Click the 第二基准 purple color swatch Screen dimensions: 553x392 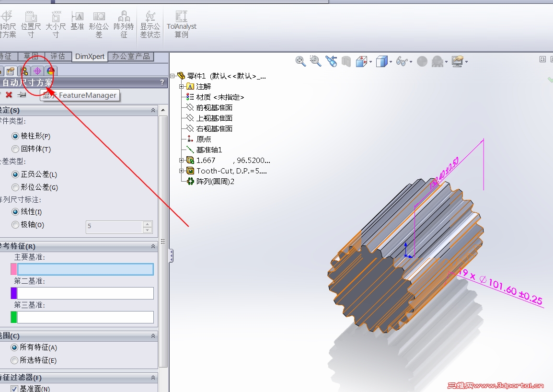[x=14, y=293]
